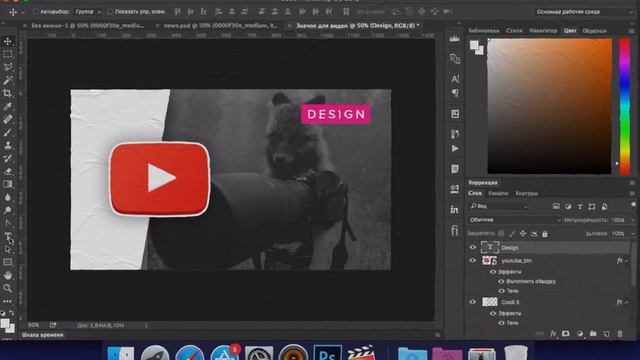Image resolution: width=640 pixels, height=360 pixels.
Task: Switch to the Навигатор tab
Action: 543,31
